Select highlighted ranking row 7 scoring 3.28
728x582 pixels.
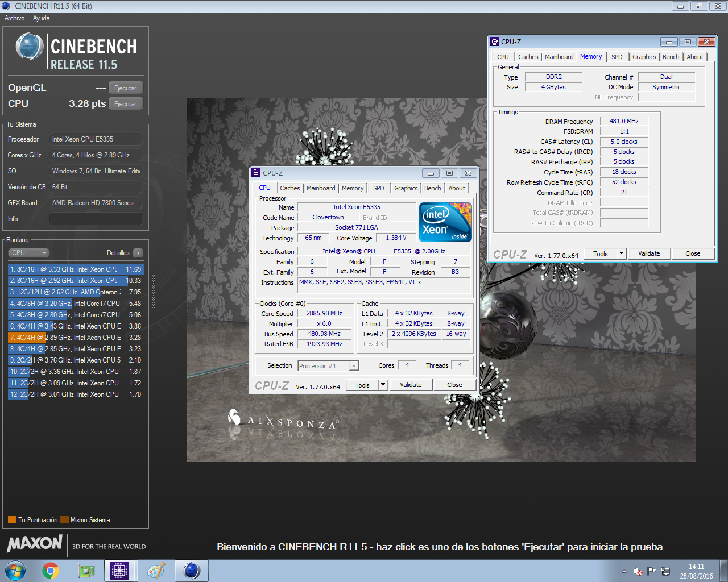[x=75, y=338]
